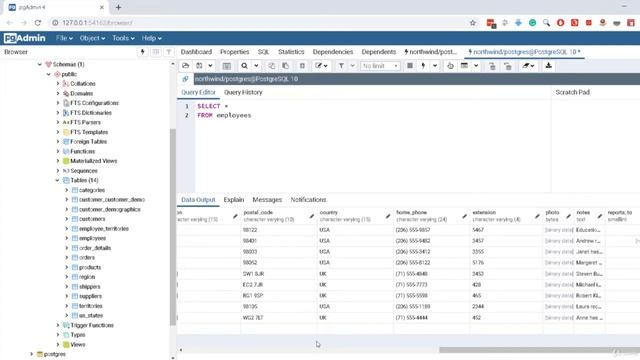Screen dimensions: 640x360
Task: Collapse the Tables (14) node
Action: [x=58, y=180]
